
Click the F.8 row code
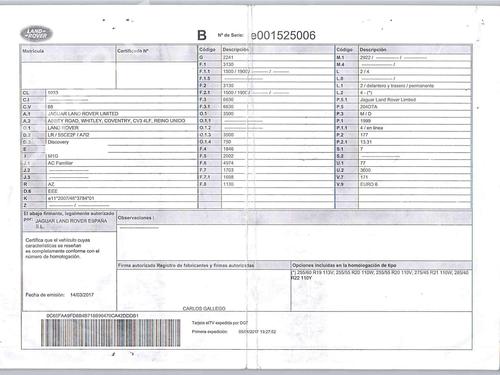(203, 184)
